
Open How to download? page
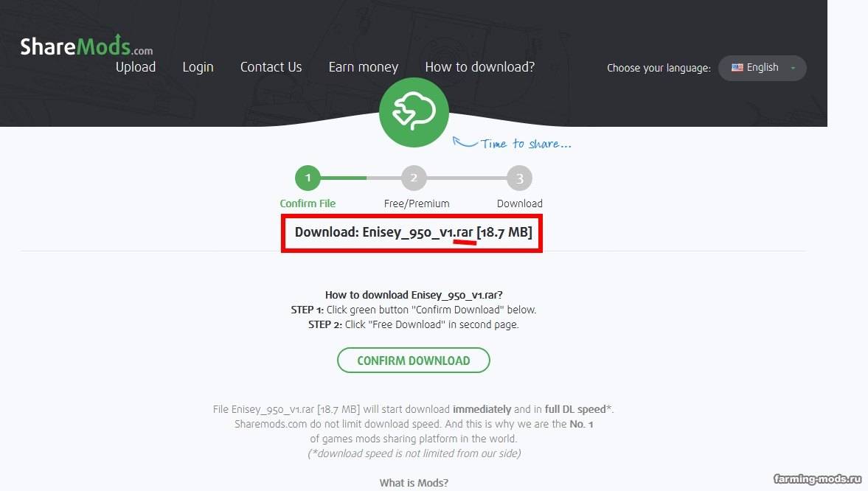point(480,67)
